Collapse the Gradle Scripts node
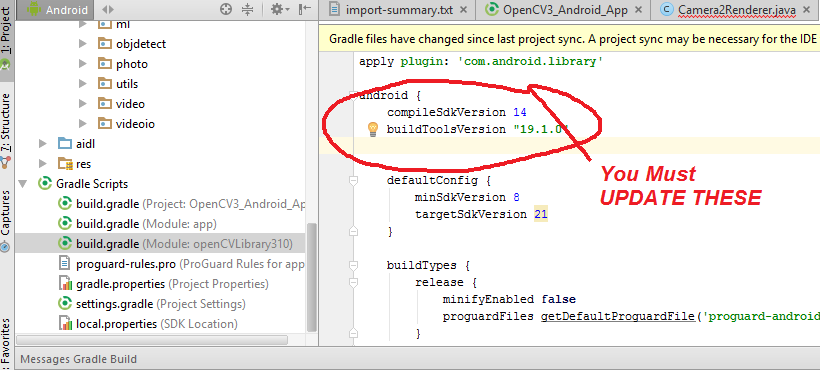Image resolution: width=820 pixels, height=370 pixels. (23, 184)
